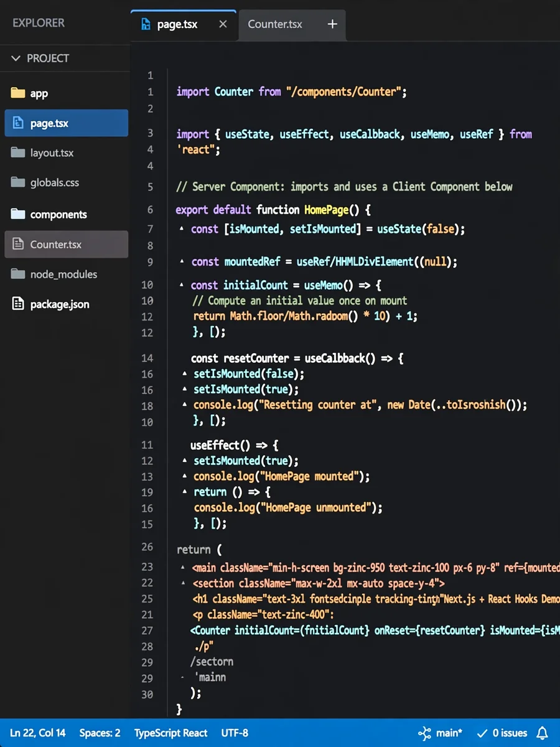The height and width of the screenshot is (747, 560).
Task: Click the useEffect() => { line
Action: tap(234, 445)
